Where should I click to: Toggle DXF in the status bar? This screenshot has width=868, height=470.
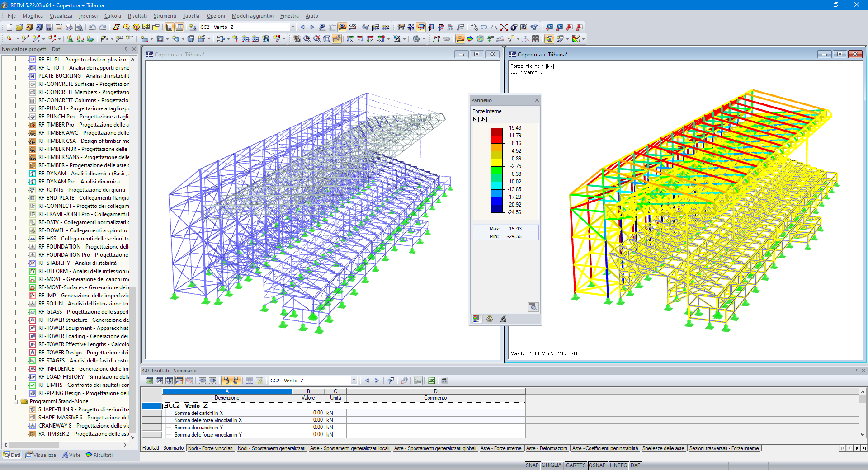point(636,465)
